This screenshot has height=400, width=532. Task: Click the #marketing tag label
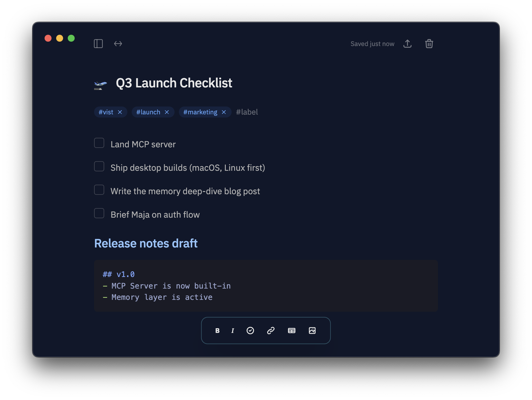(200, 112)
